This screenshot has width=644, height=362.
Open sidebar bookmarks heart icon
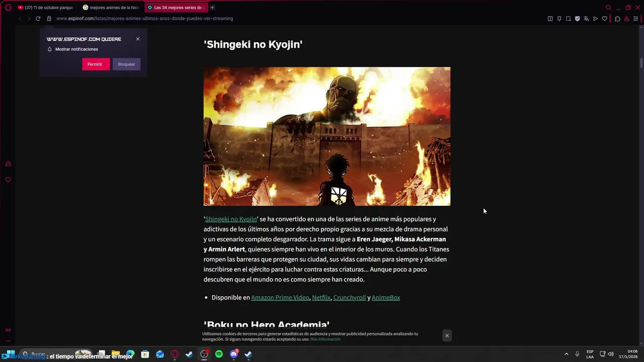(8, 180)
